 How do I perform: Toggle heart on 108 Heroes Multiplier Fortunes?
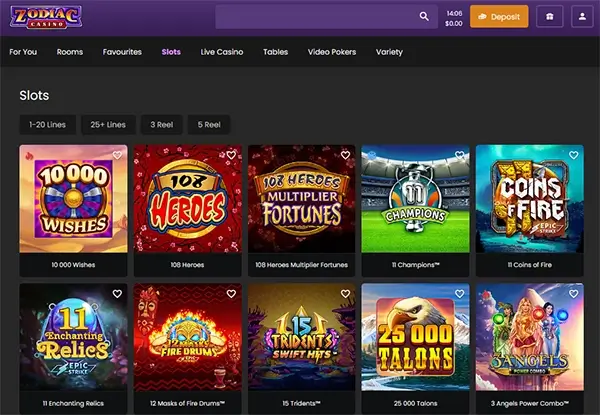pos(345,155)
